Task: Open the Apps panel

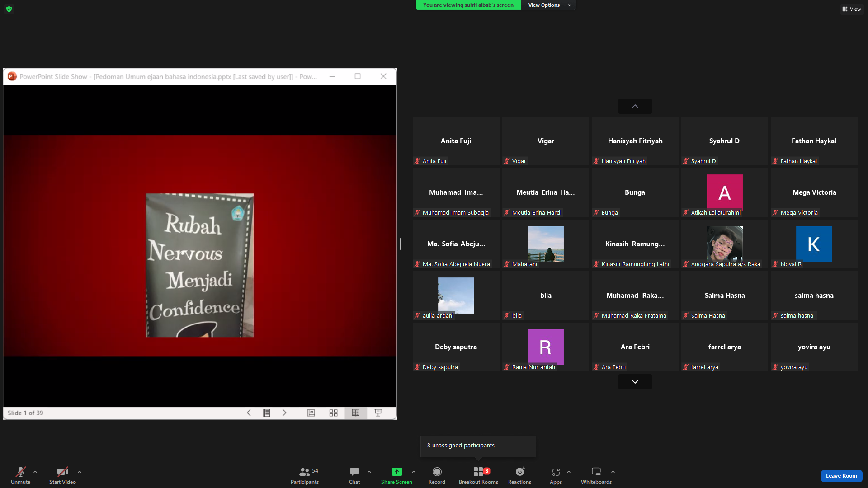Action: pyautogui.click(x=556, y=475)
